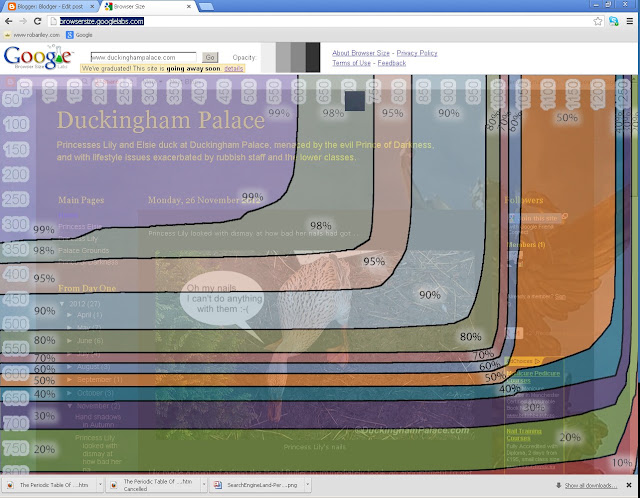Click the cancelled Periodic Table download item
640x498 pixels.
click(x=153, y=485)
